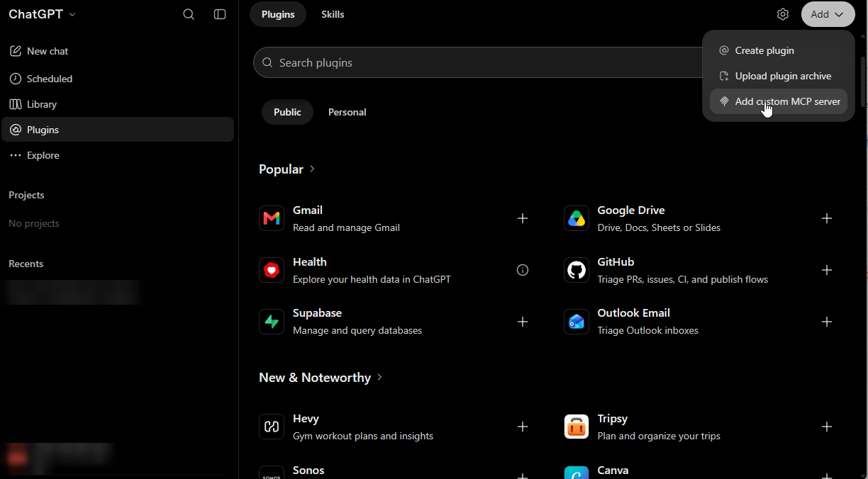868x479 pixels.
Task: Click the page vertical scrollbar
Action: pyautogui.click(x=863, y=81)
